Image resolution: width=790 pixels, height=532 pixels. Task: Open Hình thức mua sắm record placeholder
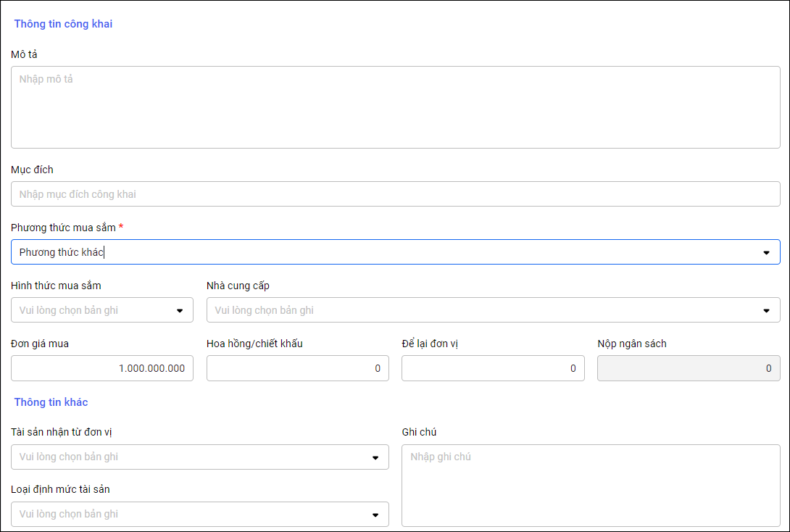pyautogui.click(x=69, y=310)
